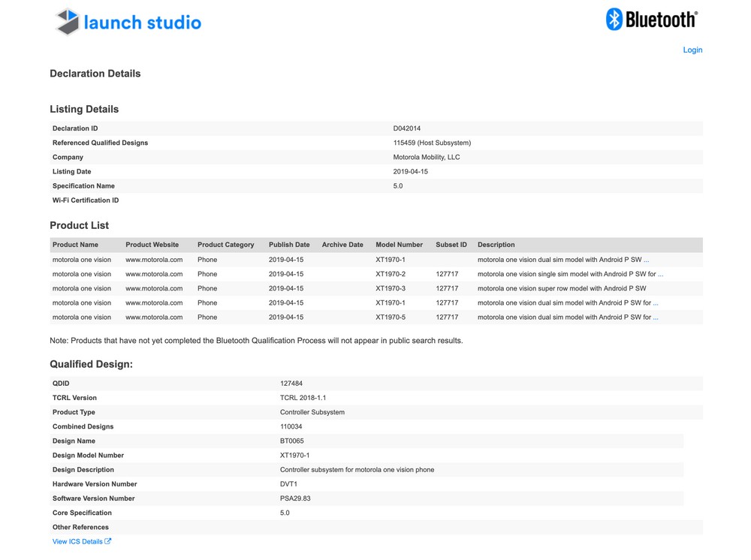Click the Description column header
The width and height of the screenshot is (751, 560).
click(496, 245)
